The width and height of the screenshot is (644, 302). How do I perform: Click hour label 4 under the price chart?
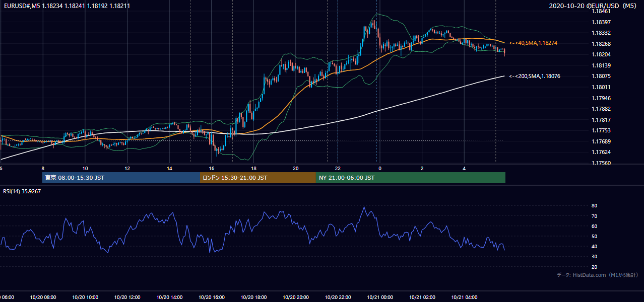tap(464, 168)
